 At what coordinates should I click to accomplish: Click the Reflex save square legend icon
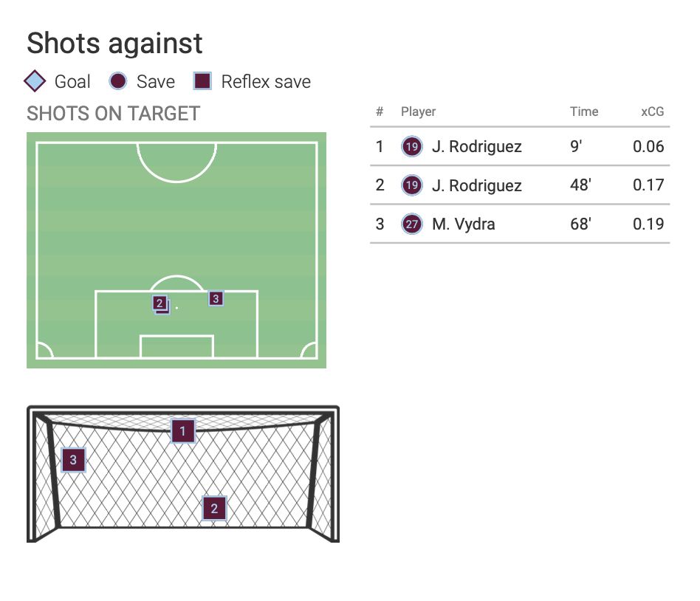(202, 81)
